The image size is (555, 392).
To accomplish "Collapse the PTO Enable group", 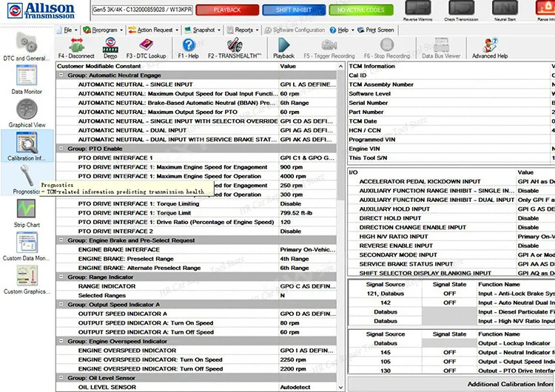I will pos(61,149).
